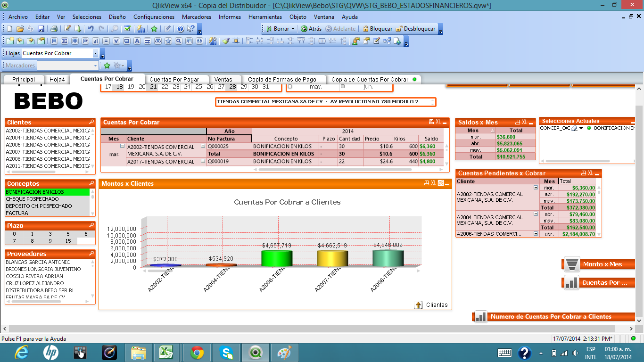Select plazo value 15
Screen dimensions: 644x362
click(68, 241)
